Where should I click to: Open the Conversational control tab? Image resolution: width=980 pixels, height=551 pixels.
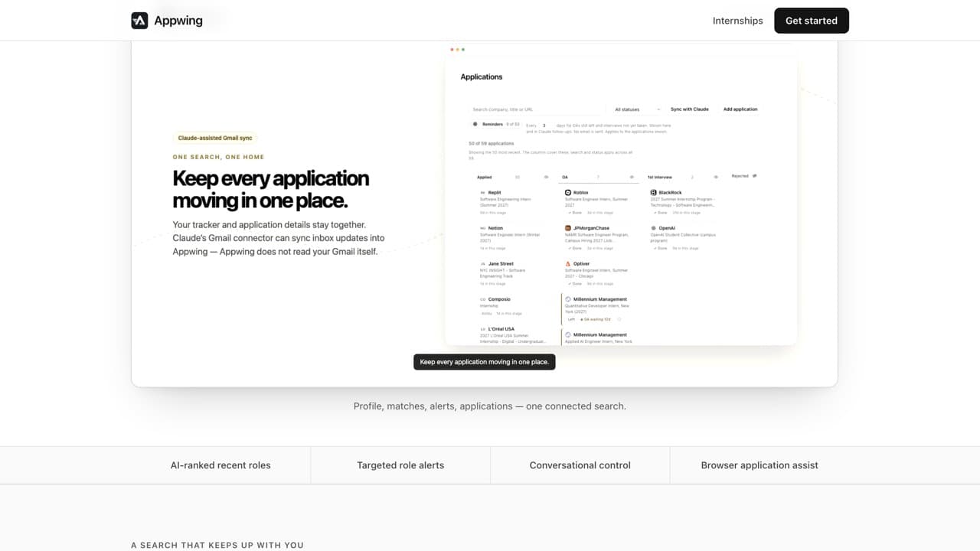coord(580,465)
